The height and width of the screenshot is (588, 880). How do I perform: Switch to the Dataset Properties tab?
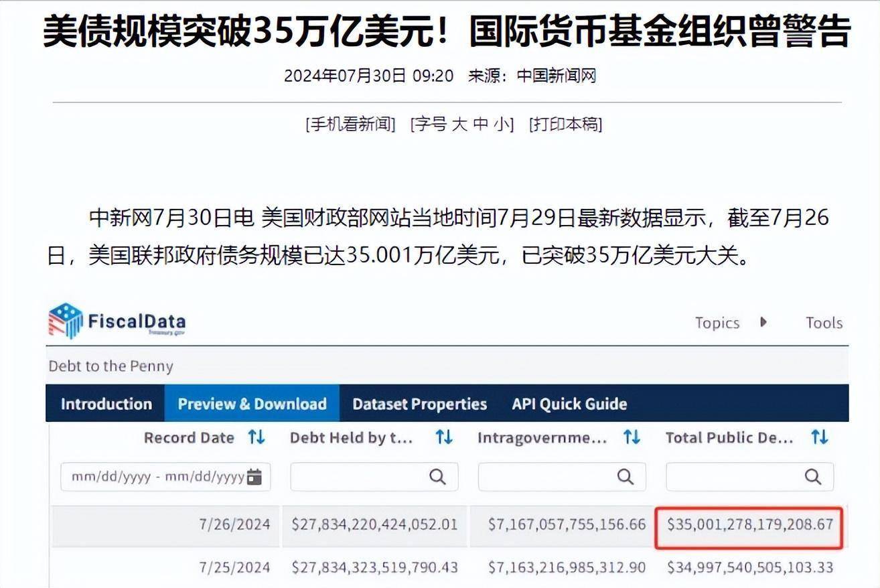click(419, 403)
